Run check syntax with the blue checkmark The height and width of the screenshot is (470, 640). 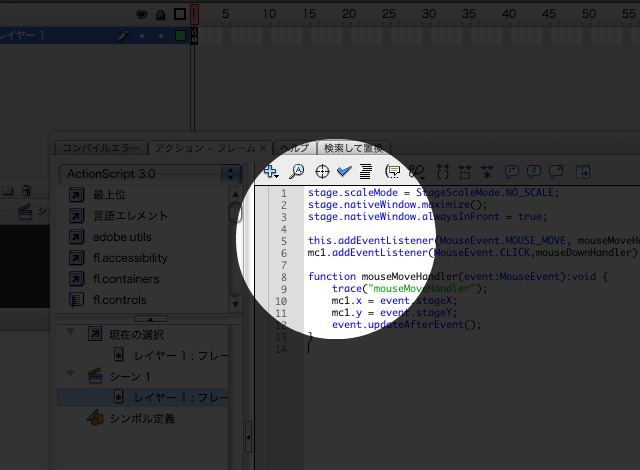click(x=344, y=171)
